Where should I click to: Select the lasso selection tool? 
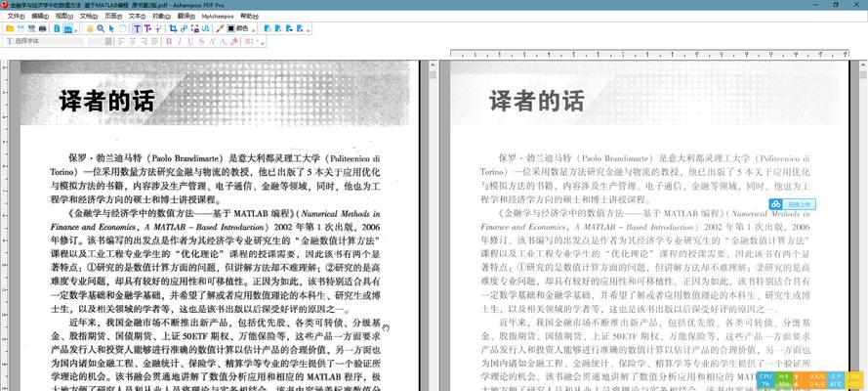click(x=122, y=28)
